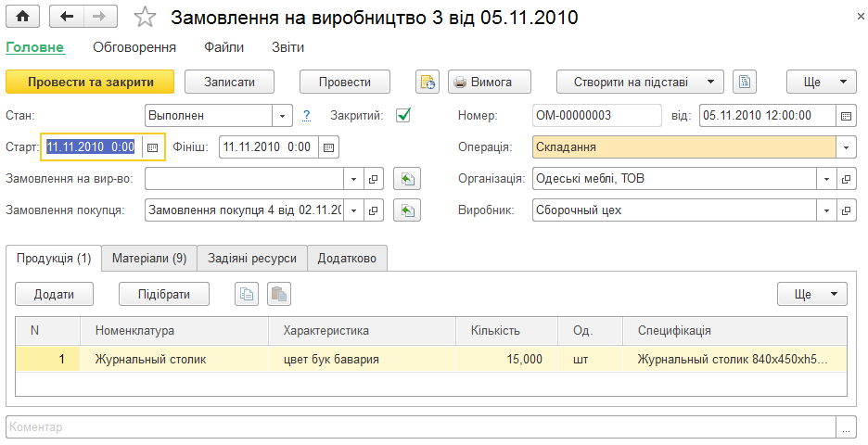This screenshot has height=445, width=868.
Task: Open the Організація record card
Action: (x=847, y=179)
